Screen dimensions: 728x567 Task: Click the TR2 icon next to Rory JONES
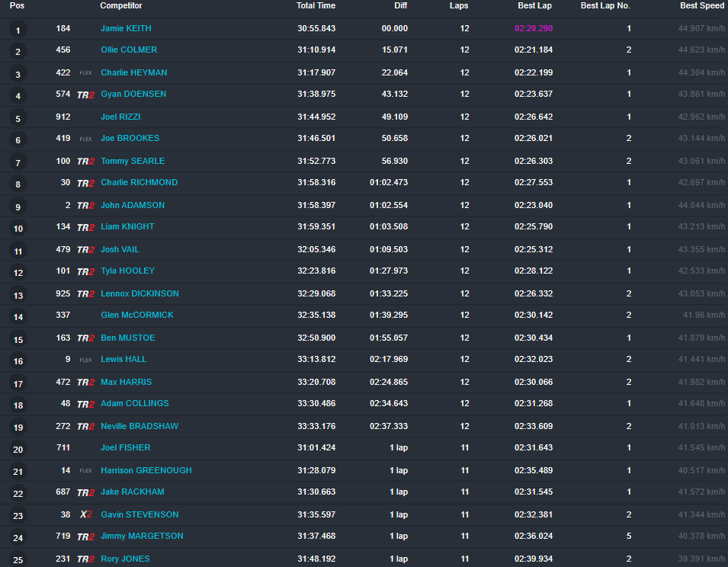coord(85,559)
